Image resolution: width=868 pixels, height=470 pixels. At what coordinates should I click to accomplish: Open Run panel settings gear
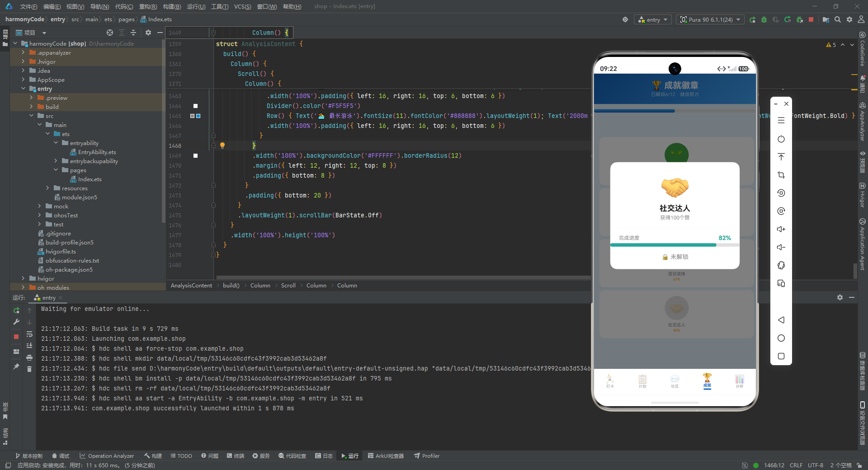840,297
